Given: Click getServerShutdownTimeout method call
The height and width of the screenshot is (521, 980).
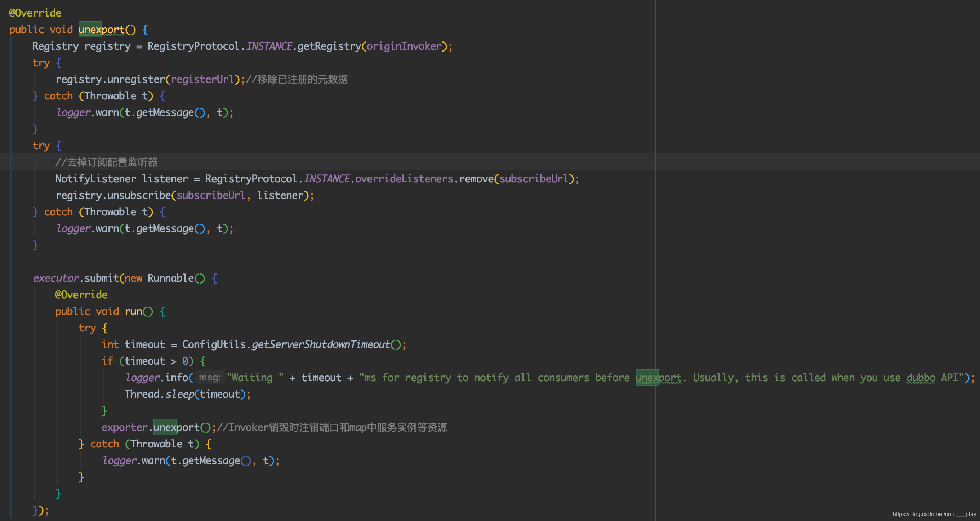Looking at the screenshot, I should (x=321, y=345).
